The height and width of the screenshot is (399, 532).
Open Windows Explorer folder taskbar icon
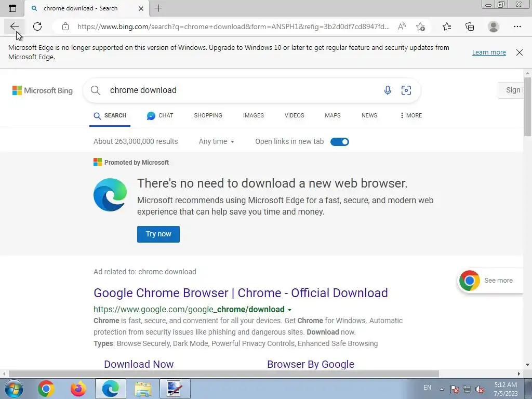point(143,389)
